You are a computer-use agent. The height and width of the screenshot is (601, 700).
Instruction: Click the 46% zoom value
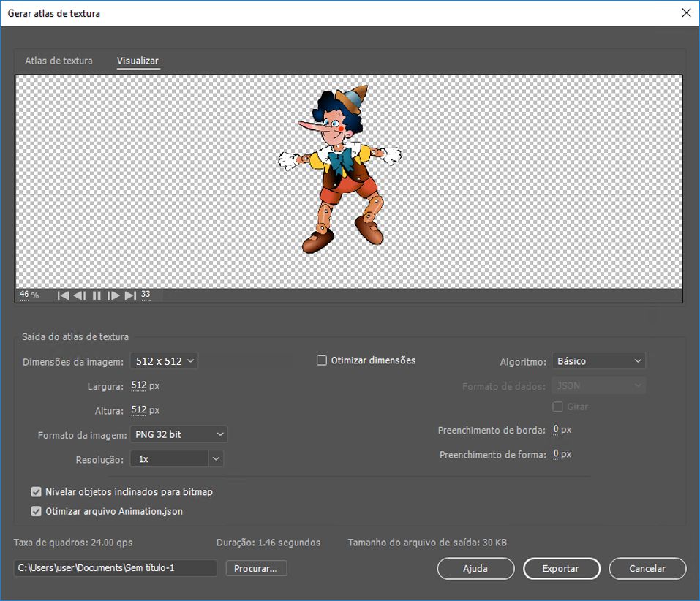(x=25, y=295)
